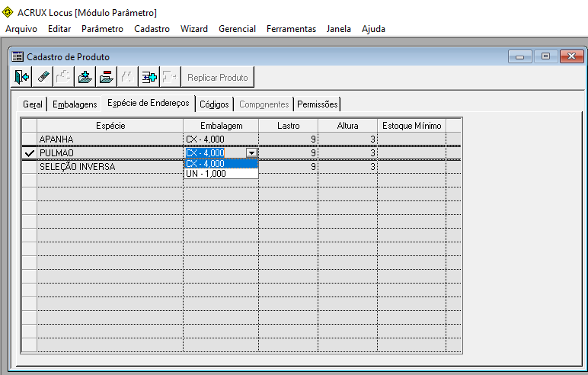The height and width of the screenshot is (375, 588).
Task: Switch to the Permissões tab
Action: (318, 104)
